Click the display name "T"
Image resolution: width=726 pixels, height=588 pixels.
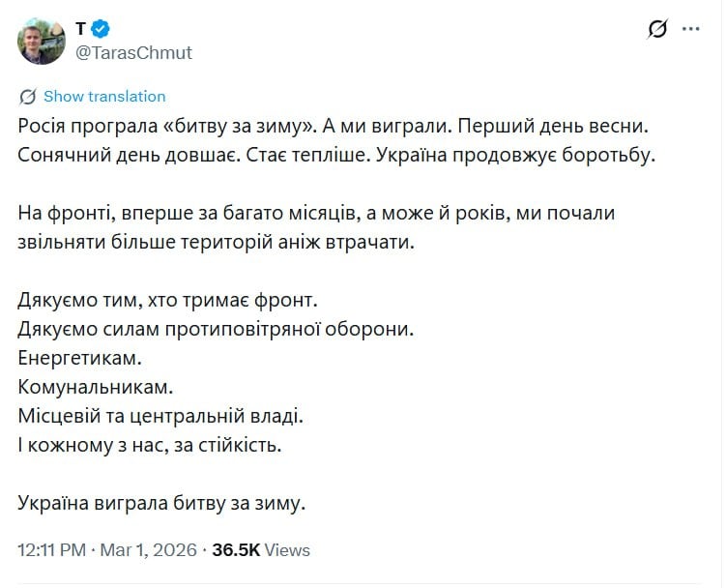pos(81,29)
